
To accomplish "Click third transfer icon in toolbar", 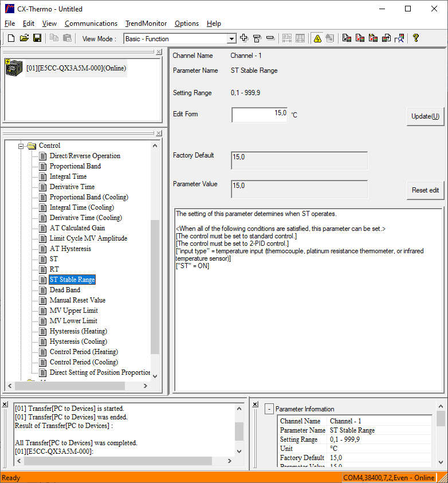I will coord(373,38).
